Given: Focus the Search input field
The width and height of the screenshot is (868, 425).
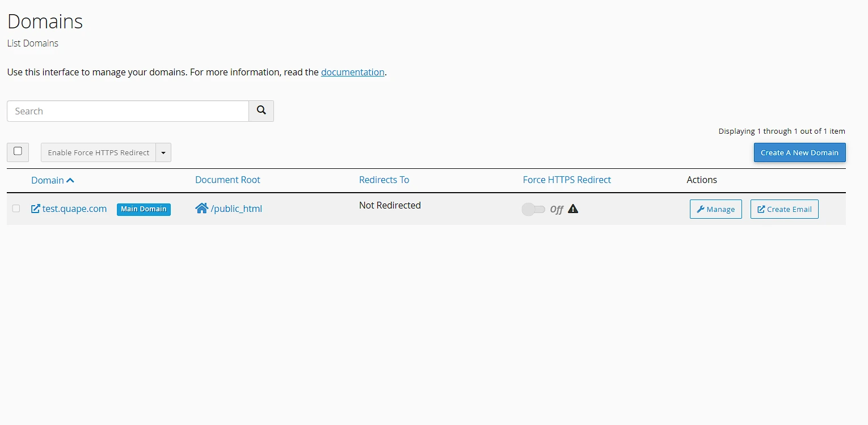Looking at the screenshot, I should click(x=128, y=111).
